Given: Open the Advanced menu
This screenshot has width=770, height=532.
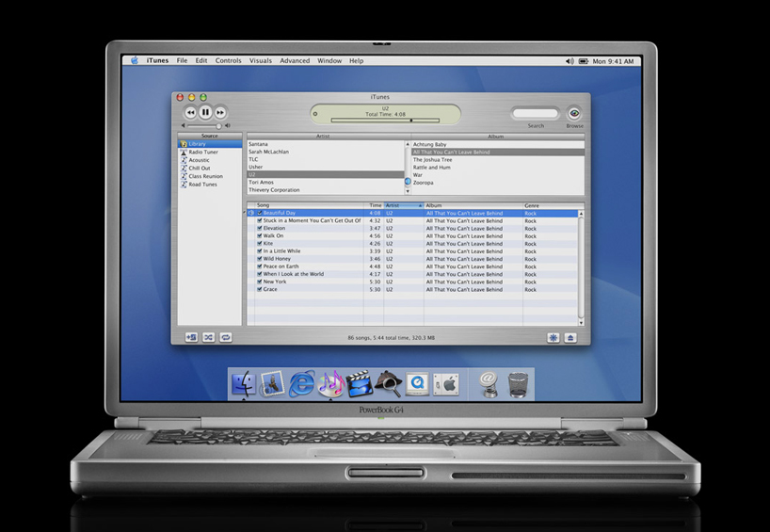Looking at the screenshot, I should point(295,61).
